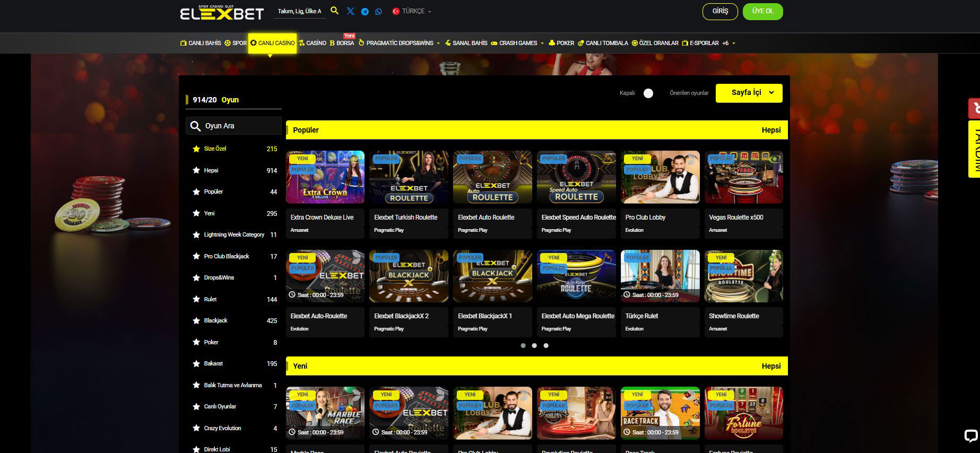
Task: Open Elexbet Turkish Roulette thumbnail
Action: 409,177
